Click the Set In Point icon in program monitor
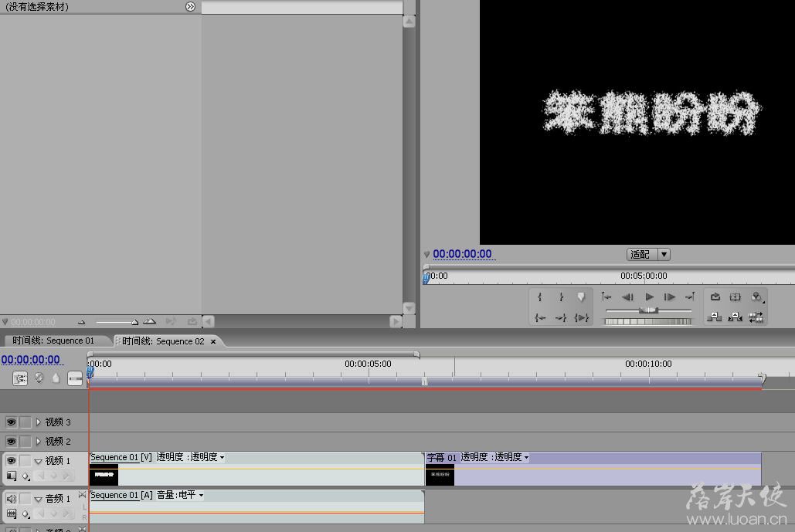 [539, 297]
